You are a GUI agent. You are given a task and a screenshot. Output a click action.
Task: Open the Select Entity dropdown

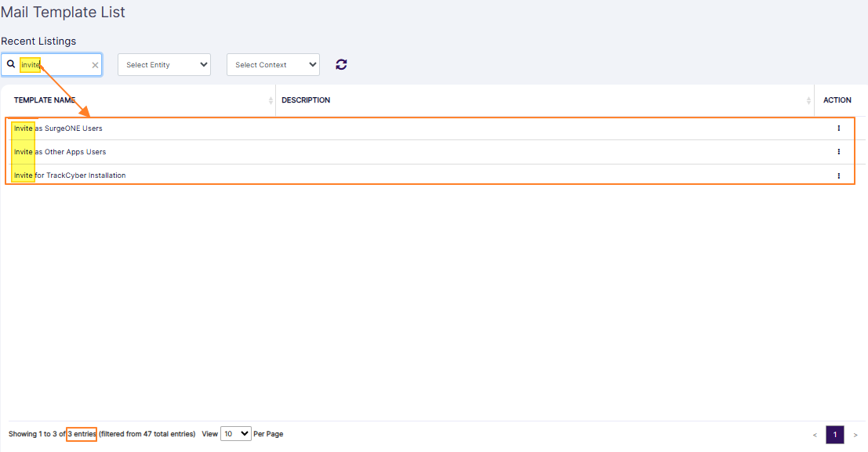pyautogui.click(x=164, y=64)
